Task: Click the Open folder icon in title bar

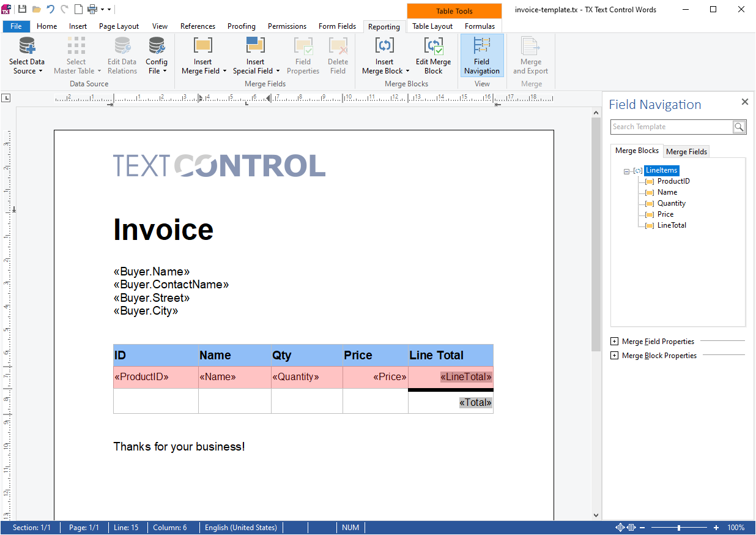Action: pyautogui.click(x=37, y=9)
